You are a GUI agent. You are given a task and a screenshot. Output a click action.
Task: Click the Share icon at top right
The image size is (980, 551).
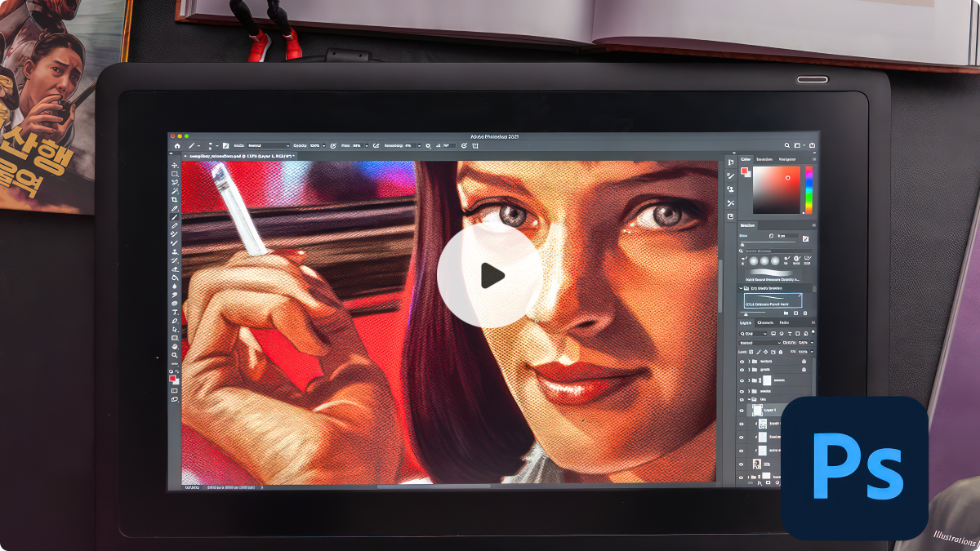(812, 145)
